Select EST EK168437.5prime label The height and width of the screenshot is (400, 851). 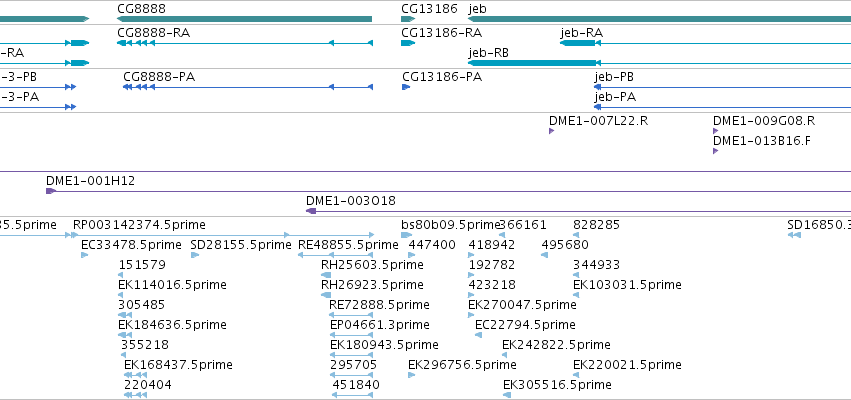click(x=178, y=365)
